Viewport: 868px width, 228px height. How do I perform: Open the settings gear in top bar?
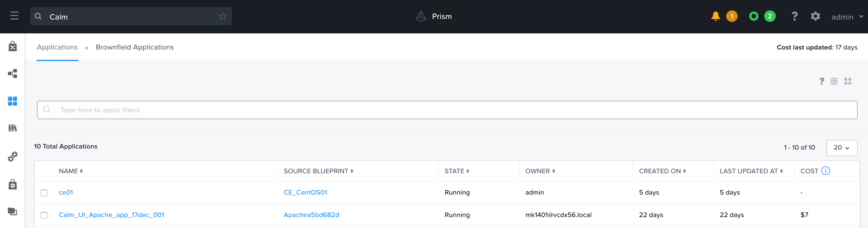pos(815,16)
